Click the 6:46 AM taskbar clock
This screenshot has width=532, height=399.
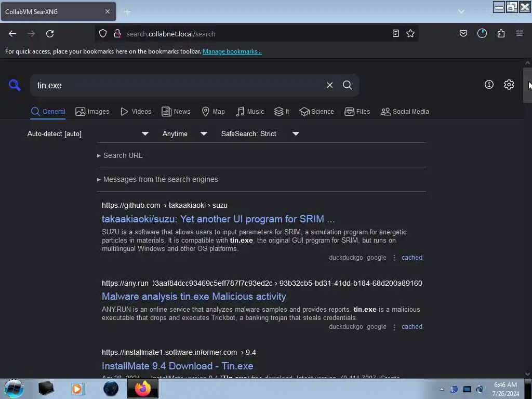(x=506, y=389)
